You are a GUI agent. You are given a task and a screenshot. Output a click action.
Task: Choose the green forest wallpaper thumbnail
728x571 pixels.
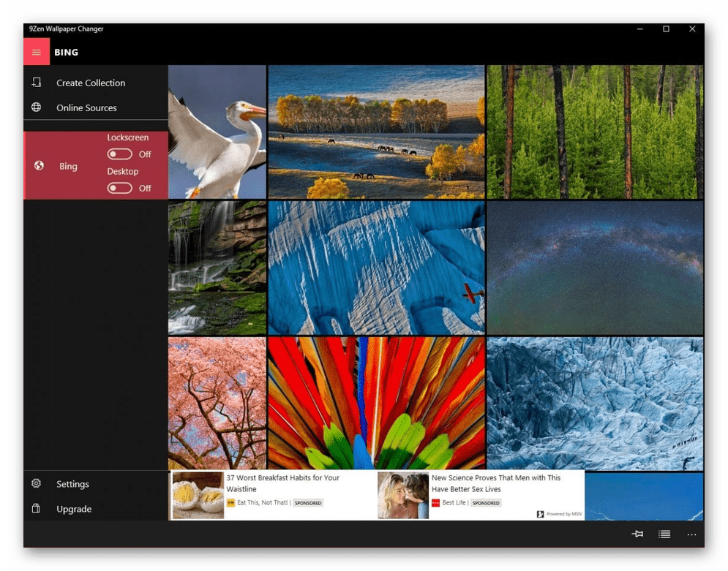(x=594, y=132)
